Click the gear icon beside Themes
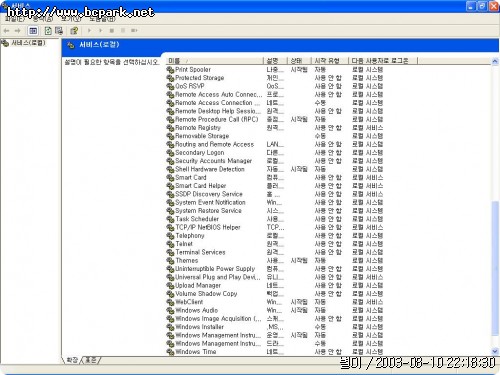This screenshot has width=500, height=375. 170,261
